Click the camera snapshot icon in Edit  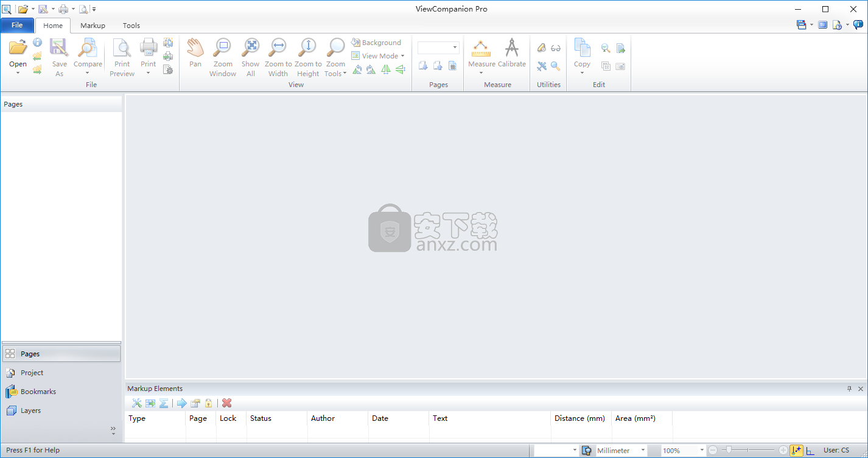(620, 66)
